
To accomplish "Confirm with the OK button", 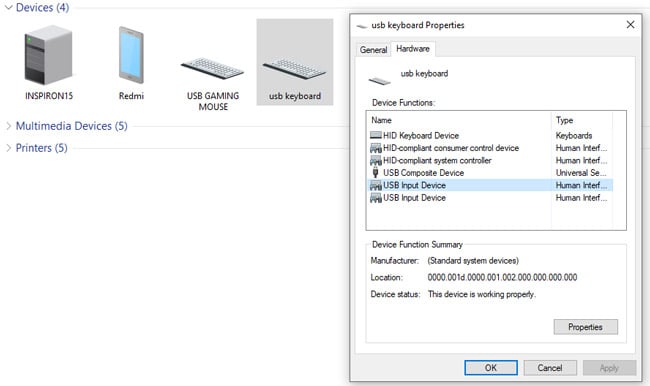I will point(491,368).
